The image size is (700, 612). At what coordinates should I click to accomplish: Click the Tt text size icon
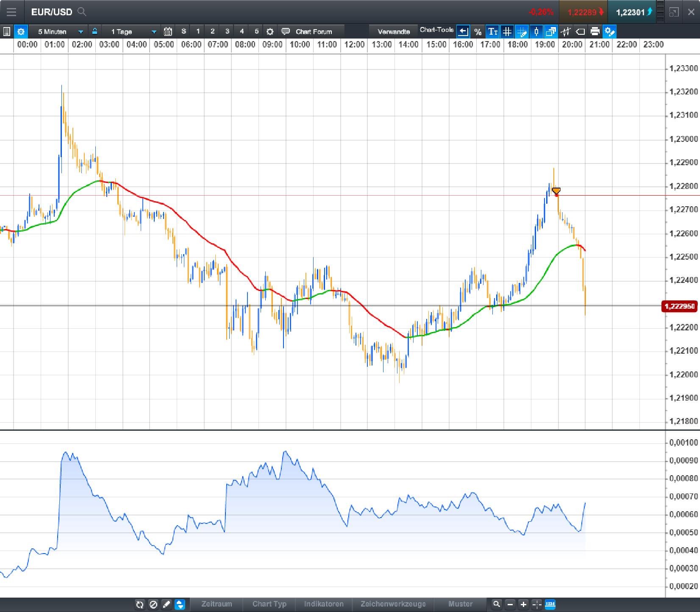pos(492,31)
